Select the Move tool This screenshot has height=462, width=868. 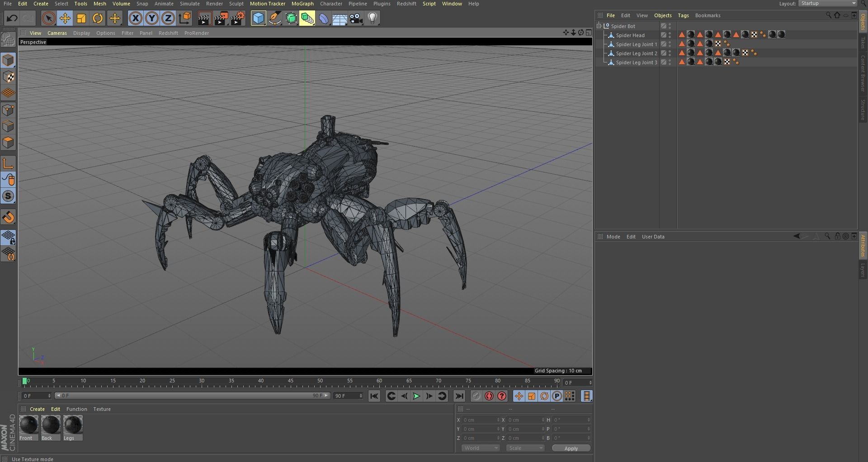click(65, 19)
